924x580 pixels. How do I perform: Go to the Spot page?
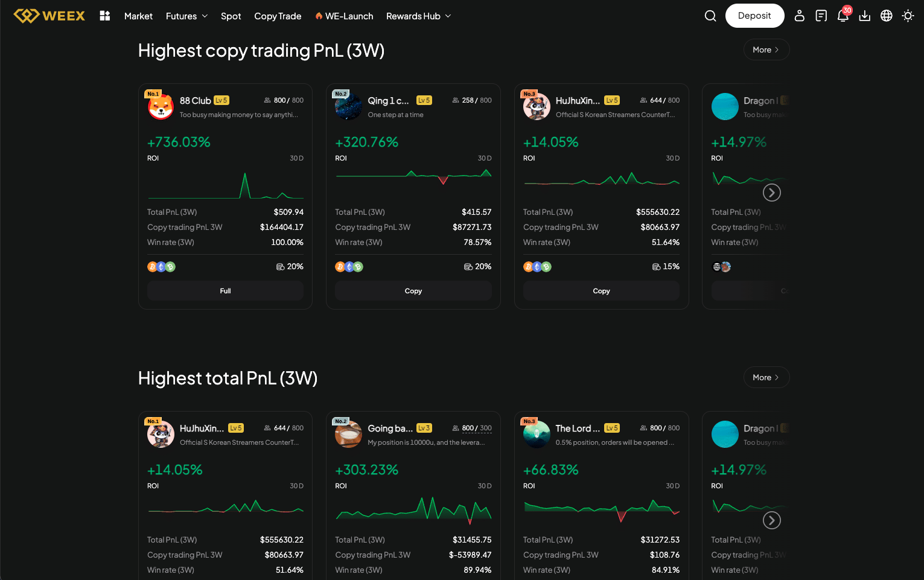click(231, 16)
